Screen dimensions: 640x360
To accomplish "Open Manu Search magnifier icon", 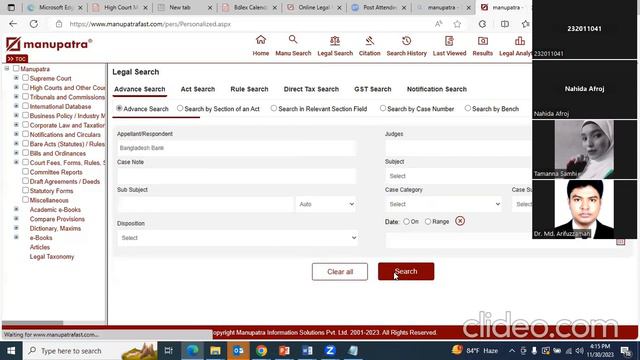I will [x=293, y=40].
